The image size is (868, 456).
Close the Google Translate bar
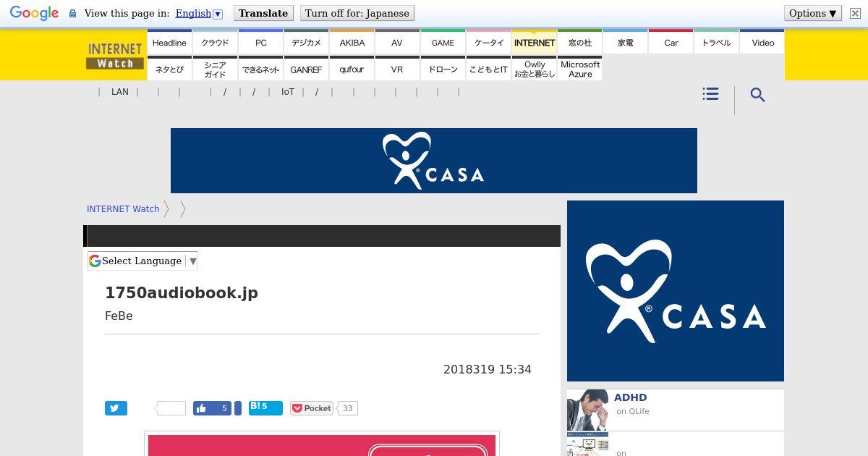tap(855, 13)
